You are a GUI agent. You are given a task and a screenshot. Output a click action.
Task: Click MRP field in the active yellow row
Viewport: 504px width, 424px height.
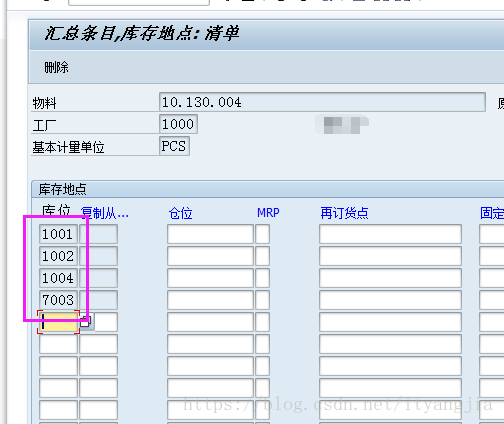point(263,322)
